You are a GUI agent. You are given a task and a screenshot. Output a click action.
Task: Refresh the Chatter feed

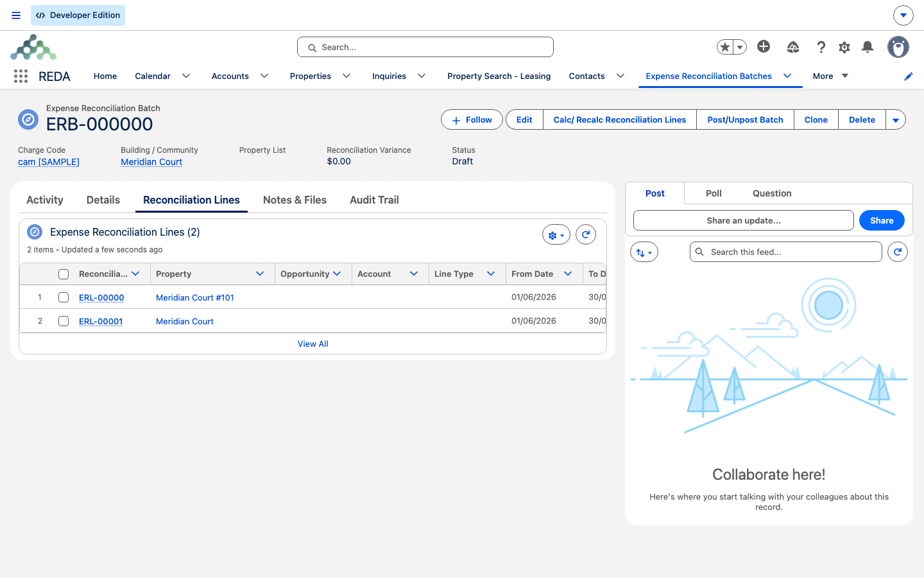(x=898, y=252)
